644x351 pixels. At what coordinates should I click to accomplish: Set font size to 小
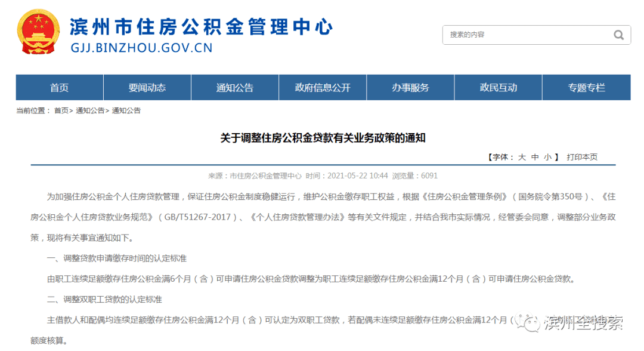[x=547, y=157]
